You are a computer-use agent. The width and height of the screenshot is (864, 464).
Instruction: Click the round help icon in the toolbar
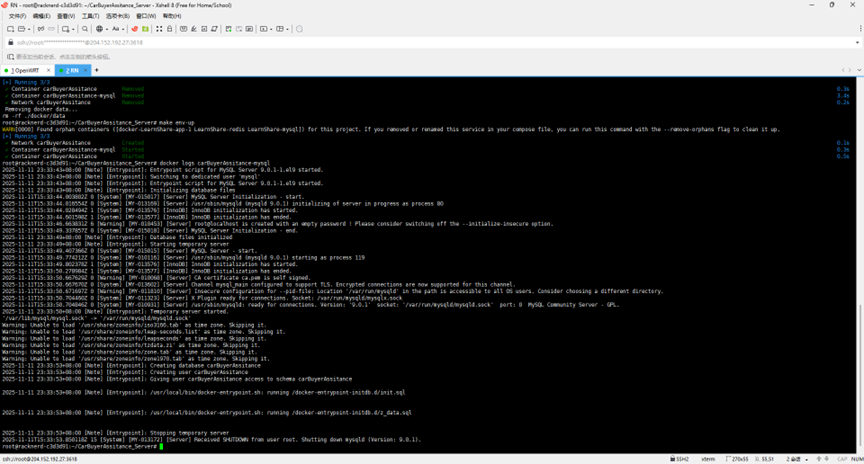[299, 29]
